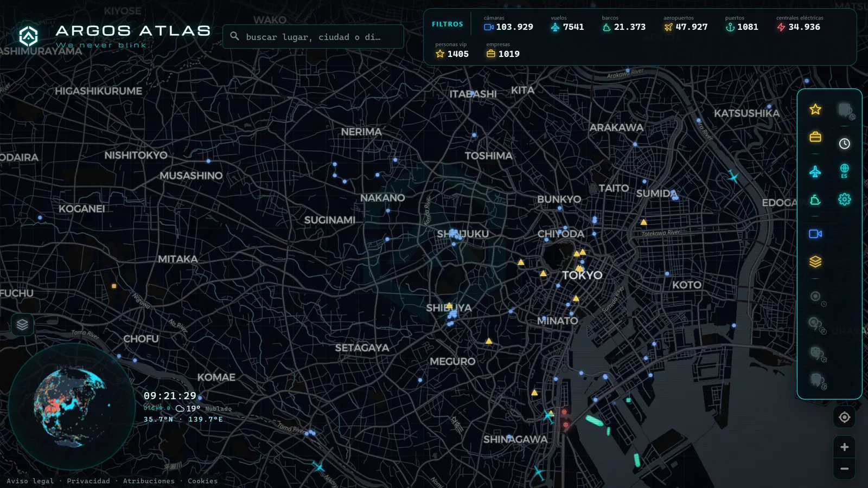868x488 pixels.
Task: Click the mini globe overview
Action: click(71, 407)
